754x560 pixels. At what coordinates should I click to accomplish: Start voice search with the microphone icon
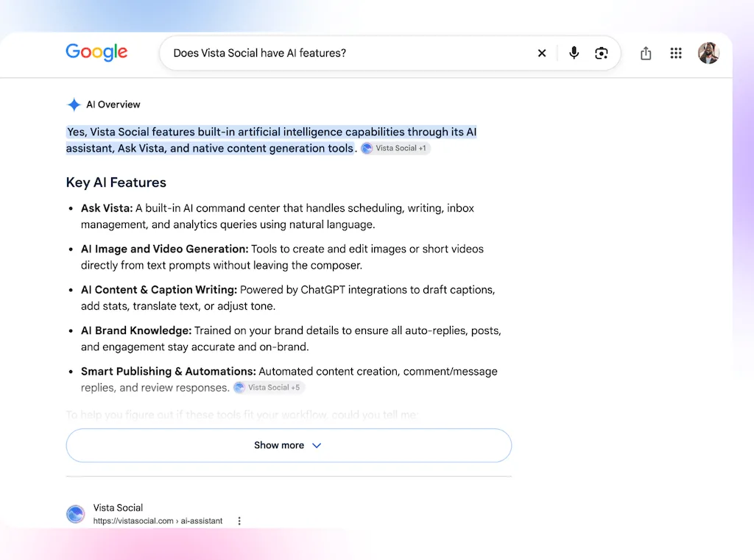(x=574, y=53)
